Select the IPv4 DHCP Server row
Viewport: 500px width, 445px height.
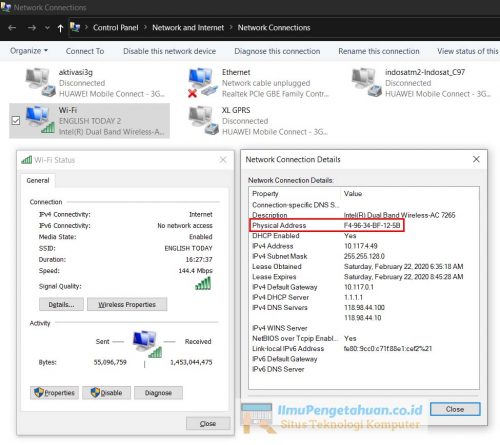point(364,297)
